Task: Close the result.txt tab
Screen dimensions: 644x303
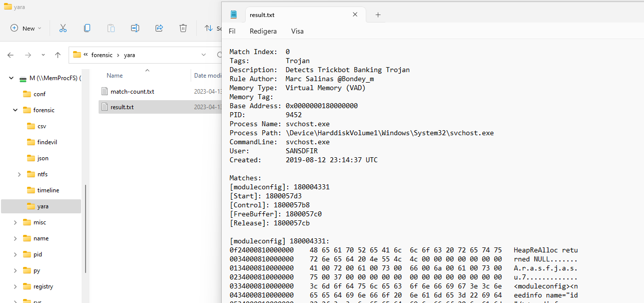Action: coord(355,15)
